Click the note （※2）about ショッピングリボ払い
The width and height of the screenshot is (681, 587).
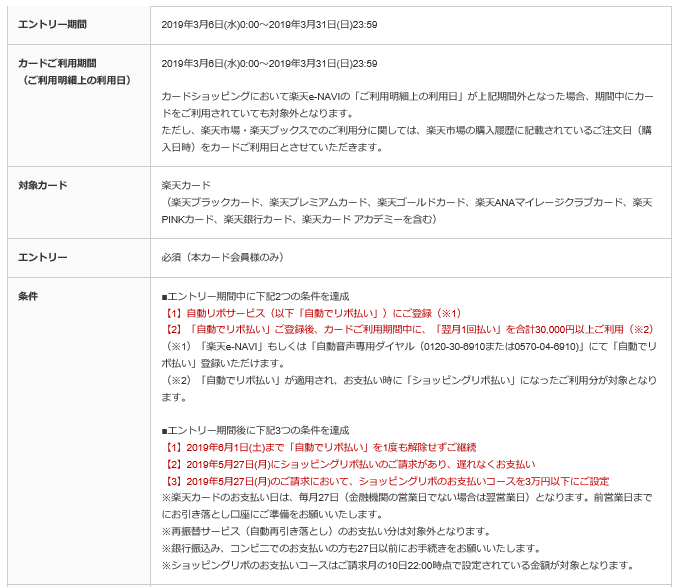[x=409, y=380]
